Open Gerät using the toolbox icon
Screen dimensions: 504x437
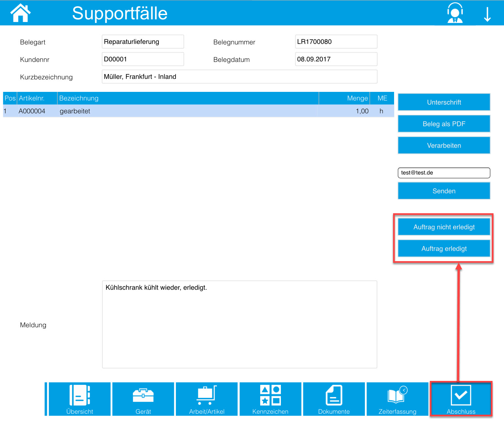point(143,395)
